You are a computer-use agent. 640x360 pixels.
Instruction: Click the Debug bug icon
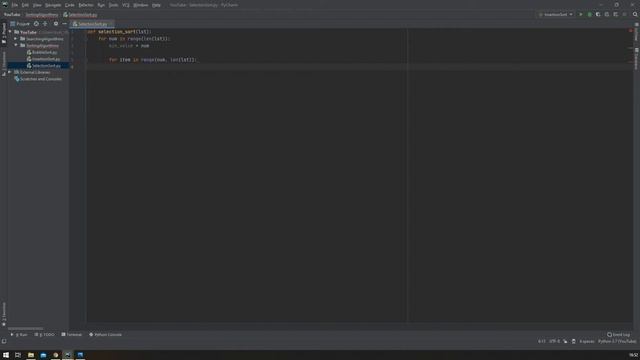[x=589, y=14]
